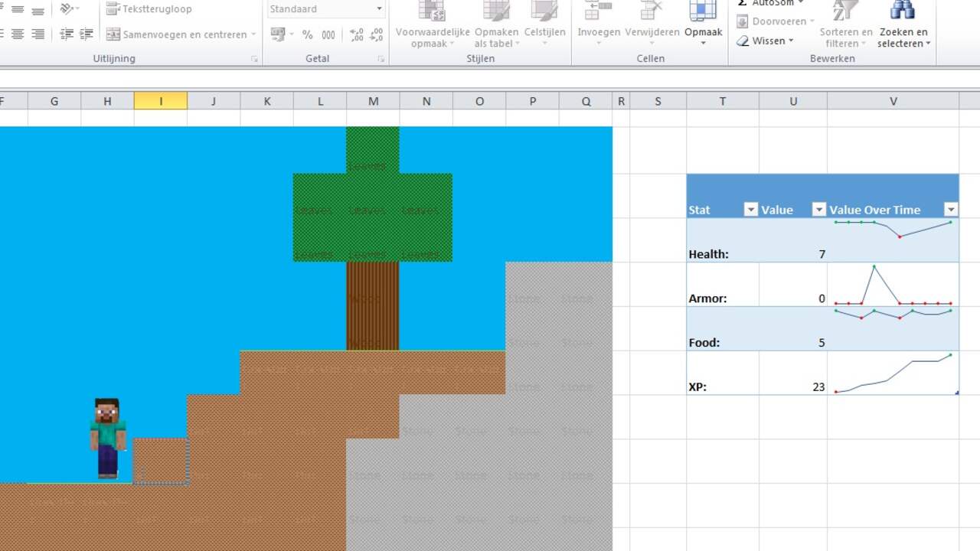Click the increase decimal icon
The image size is (980, 551).
pyautogui.click(x=355, y=34)
